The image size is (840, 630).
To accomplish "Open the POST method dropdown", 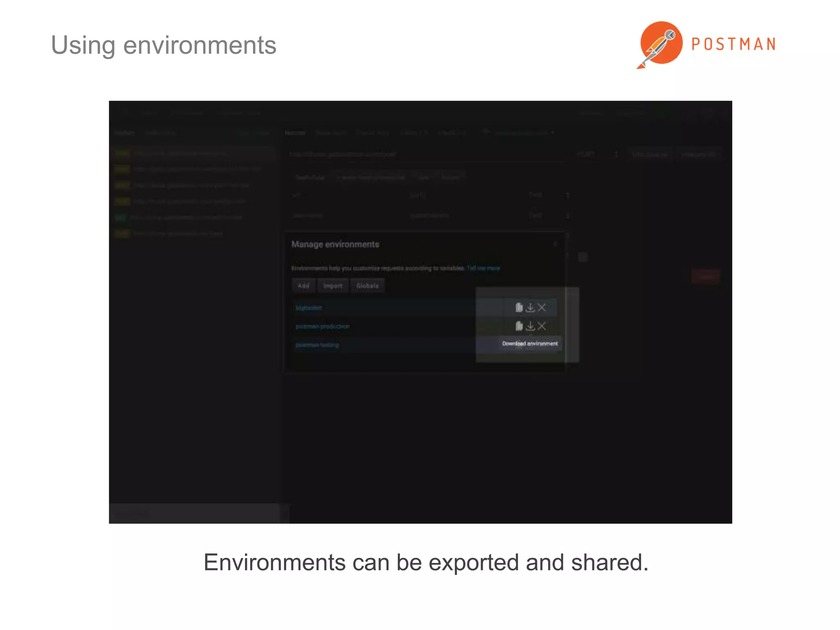I will (597, 154).
